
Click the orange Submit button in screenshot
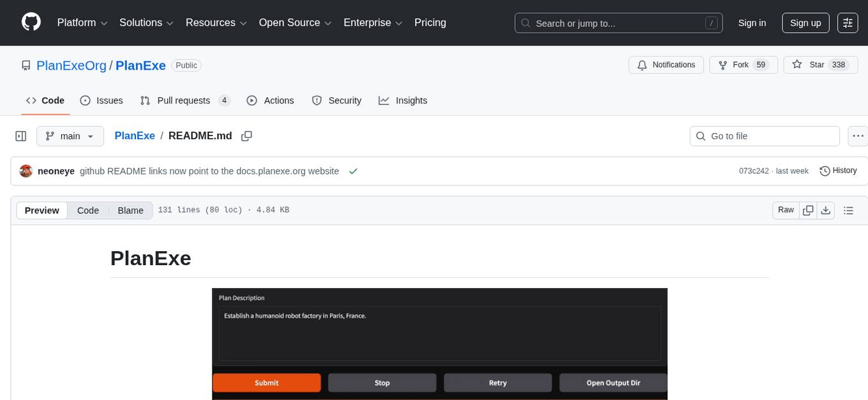(266, 383)
